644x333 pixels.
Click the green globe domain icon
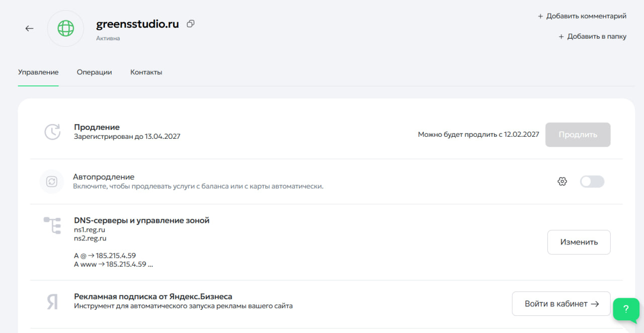click(65, 29)
